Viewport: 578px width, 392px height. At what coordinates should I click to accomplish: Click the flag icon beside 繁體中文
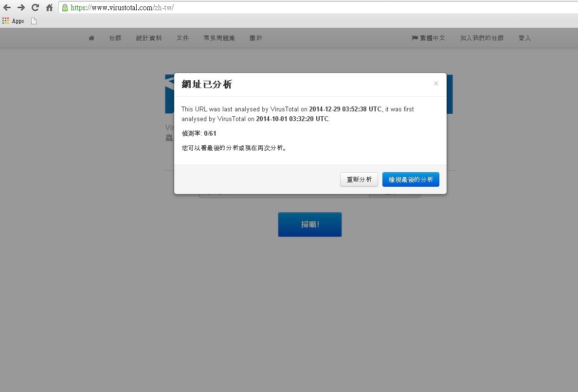click(415, 38)
